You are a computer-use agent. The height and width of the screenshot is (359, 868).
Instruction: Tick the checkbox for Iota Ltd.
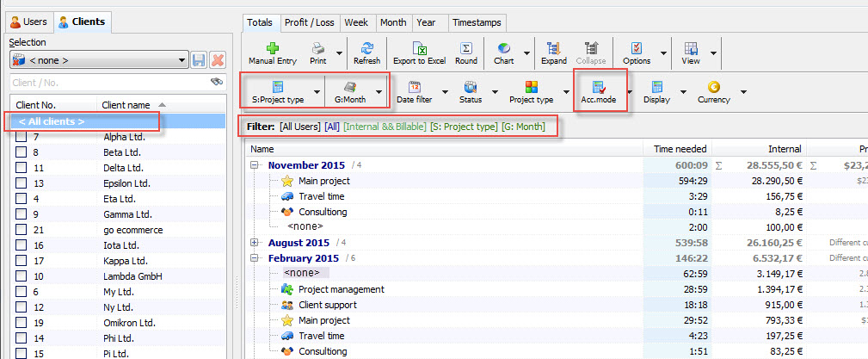[x=21, y=245]
